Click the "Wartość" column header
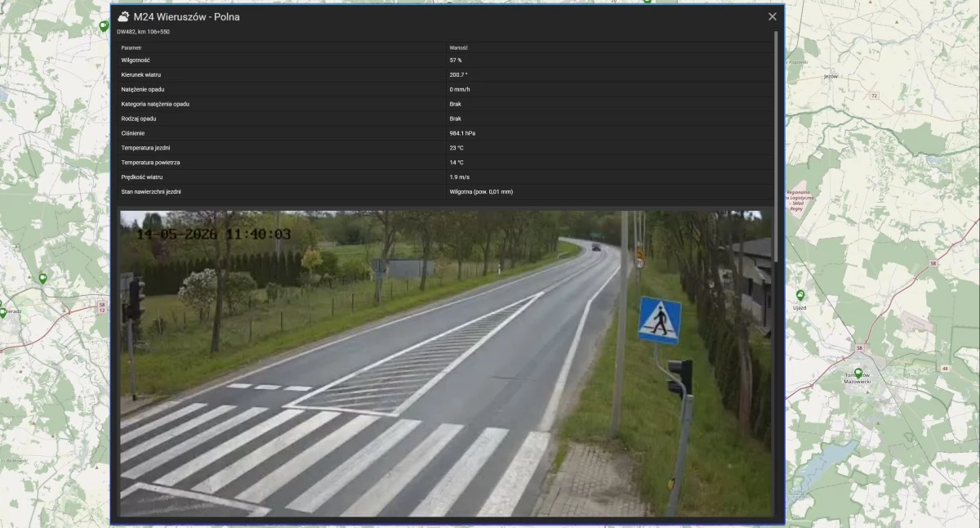The width and height of the screenshot is (980, 528). pyautogui.click(x=459, y=47)
